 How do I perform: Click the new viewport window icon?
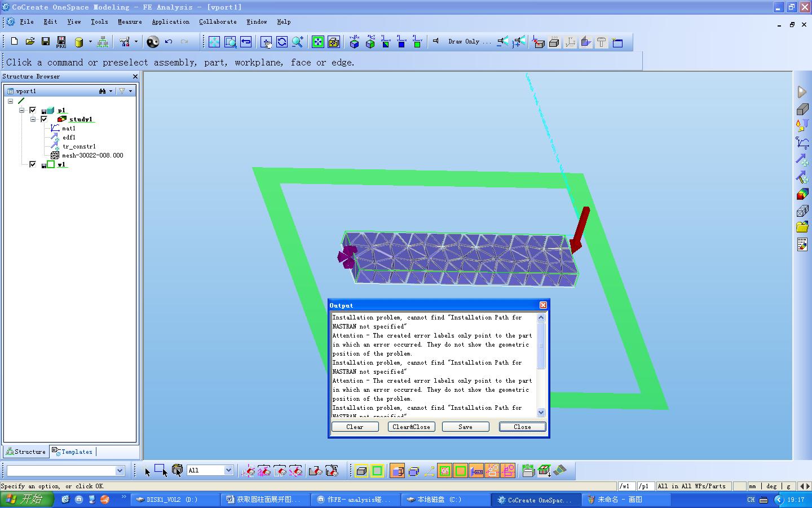click(x=617, y=42)
